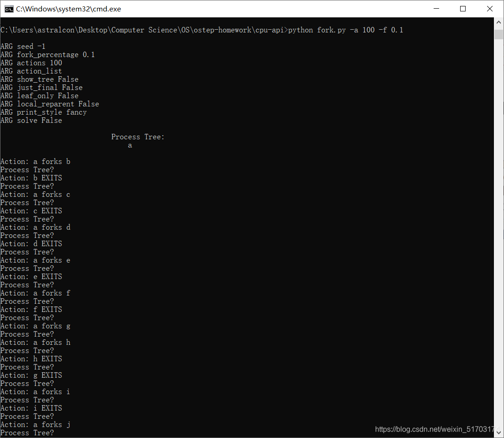Click the line 'ARG solve False'
The image size is (504, 438).
click(x=31, y=120)
